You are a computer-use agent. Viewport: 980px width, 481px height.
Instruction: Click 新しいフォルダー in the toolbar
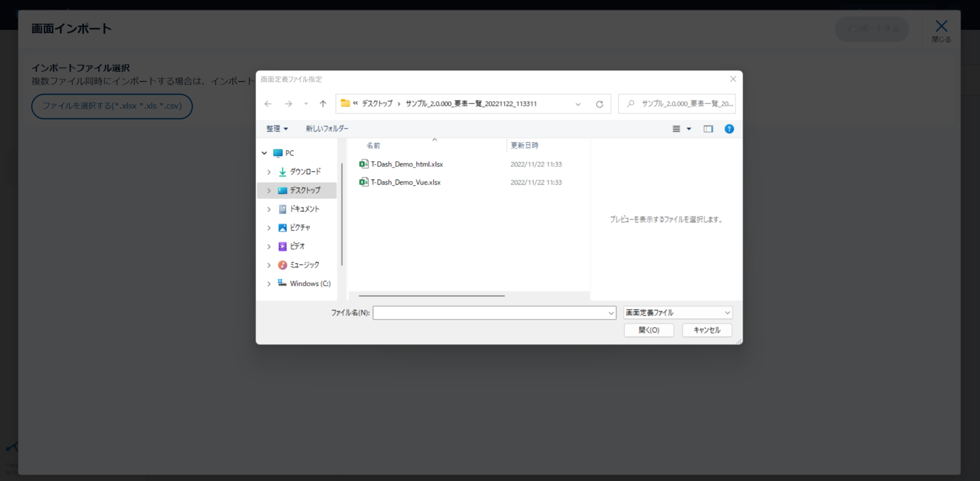pyautogui.click(x=327, y=129)
